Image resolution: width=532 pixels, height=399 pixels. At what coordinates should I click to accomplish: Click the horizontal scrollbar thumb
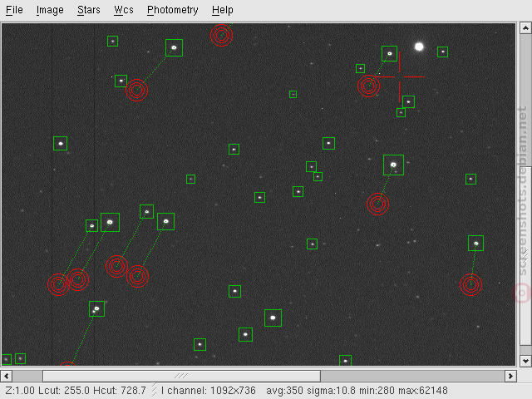(x=181, y=376)
